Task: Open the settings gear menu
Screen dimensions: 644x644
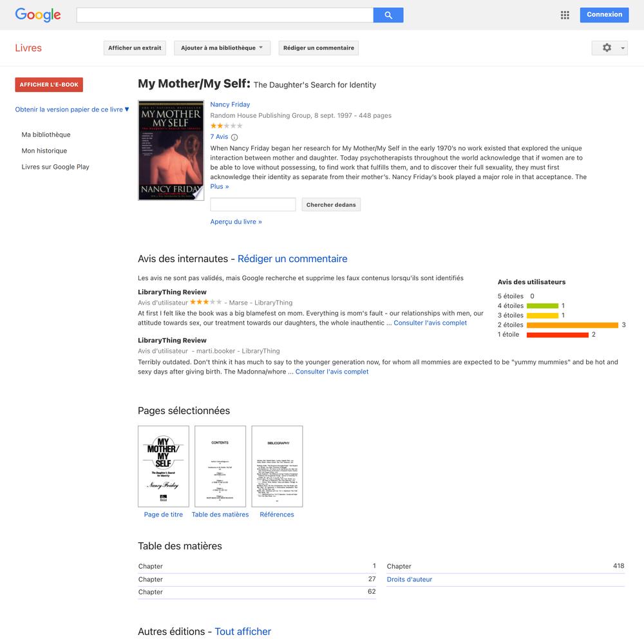Action: (x=609, y=48)
